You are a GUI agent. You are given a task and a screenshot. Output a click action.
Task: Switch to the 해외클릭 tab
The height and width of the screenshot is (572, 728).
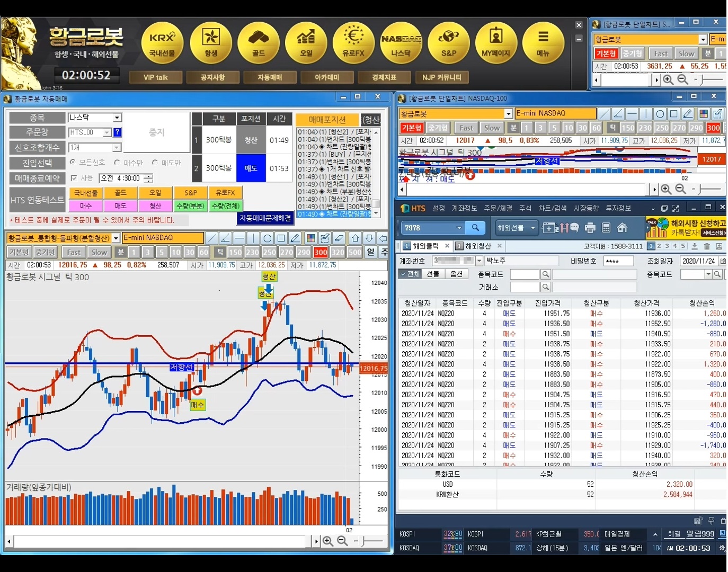(426, 246)
